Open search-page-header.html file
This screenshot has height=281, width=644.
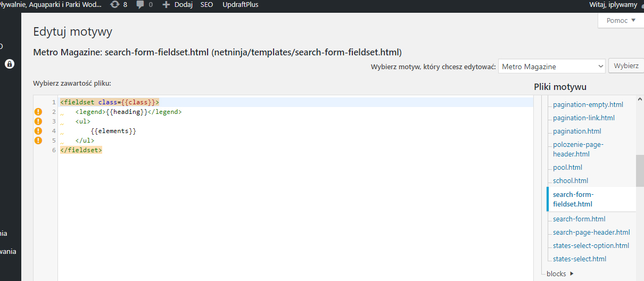[591, 233]
